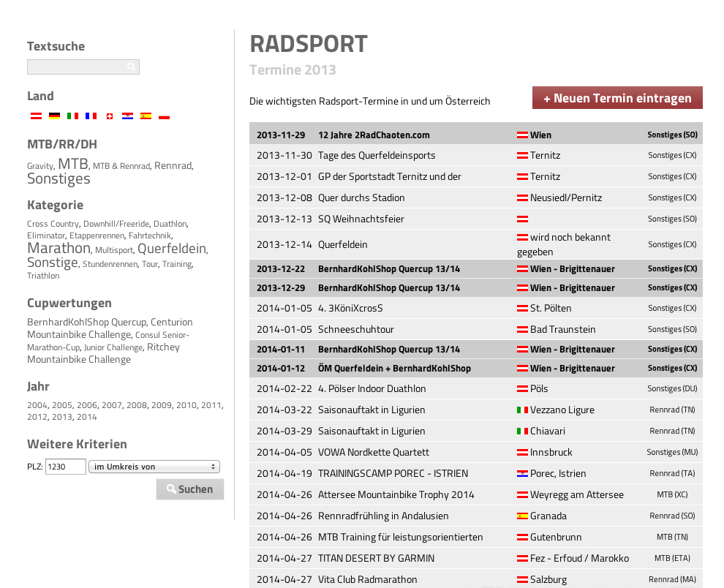Click into the PLZ field showing 1230
This screenshot has width=724, height=588.
66,467
